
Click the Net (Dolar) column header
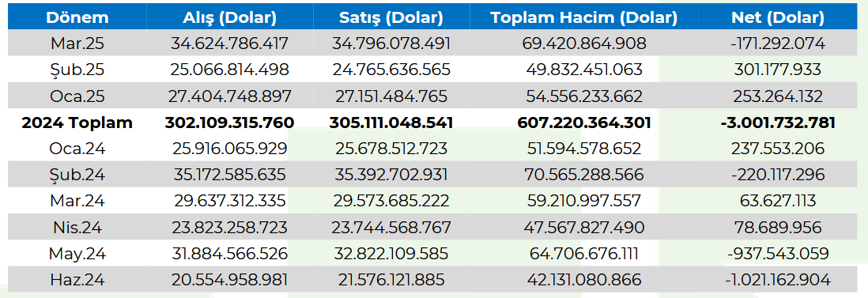pos(778,17)
